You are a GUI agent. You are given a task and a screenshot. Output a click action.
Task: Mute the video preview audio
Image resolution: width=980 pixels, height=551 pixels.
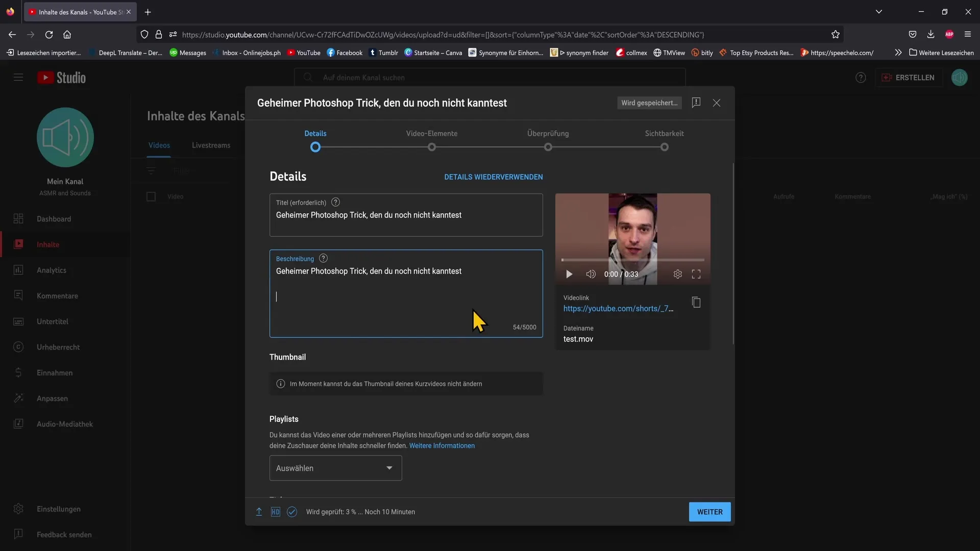pyautogui.click(x=590, y=274)
